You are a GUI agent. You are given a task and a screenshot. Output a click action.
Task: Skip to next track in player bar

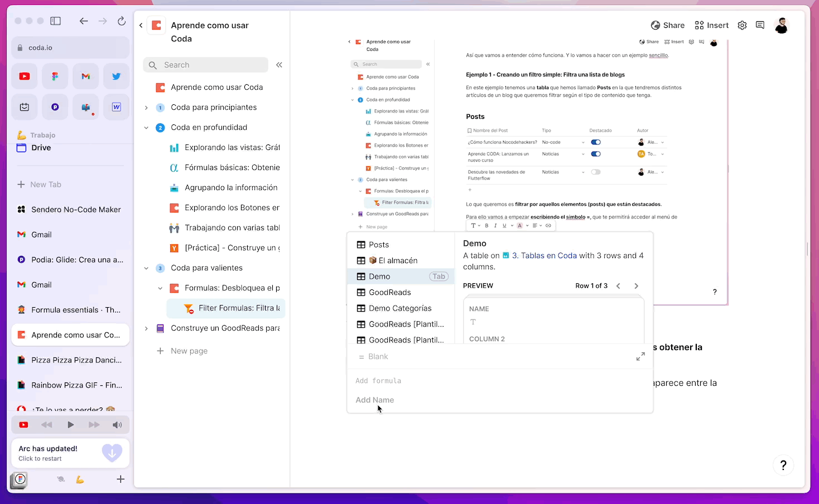click(94, 425)
